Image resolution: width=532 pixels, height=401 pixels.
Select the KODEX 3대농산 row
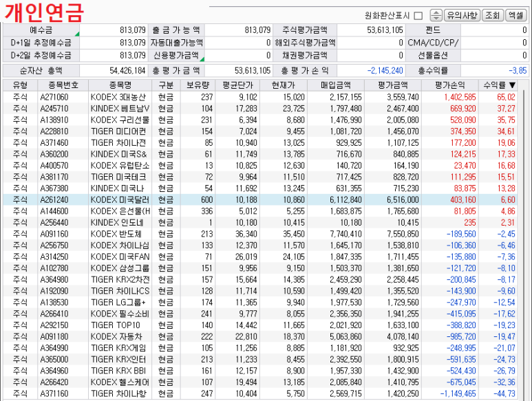(x=260, y=97)
